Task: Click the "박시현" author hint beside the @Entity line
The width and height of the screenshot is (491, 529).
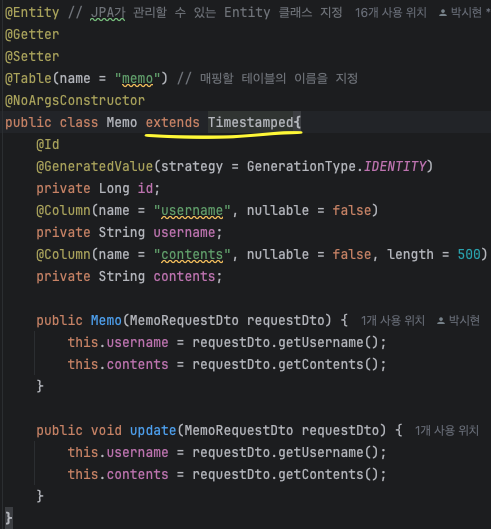Action: pos(466,13)
